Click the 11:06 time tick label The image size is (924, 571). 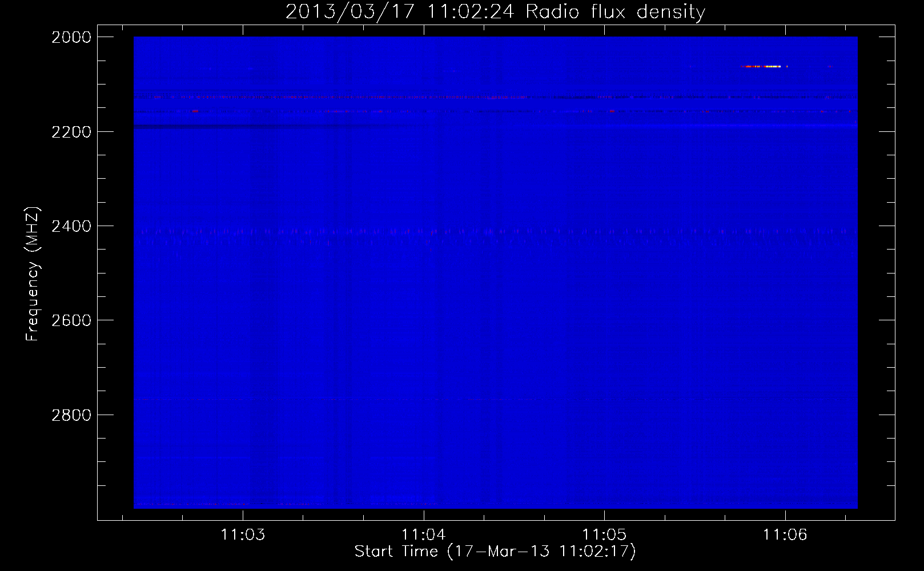pyautogui.click(x=785, y=534)
